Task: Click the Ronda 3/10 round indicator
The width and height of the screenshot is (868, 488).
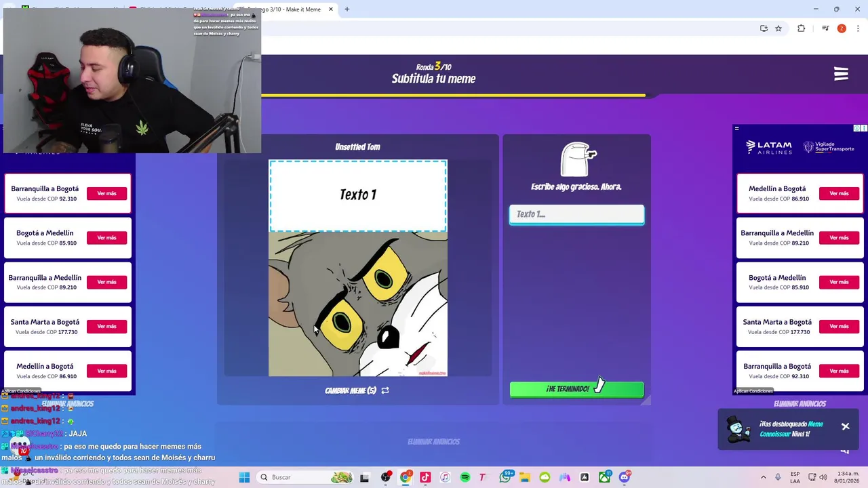Action: tap(433, 66)
